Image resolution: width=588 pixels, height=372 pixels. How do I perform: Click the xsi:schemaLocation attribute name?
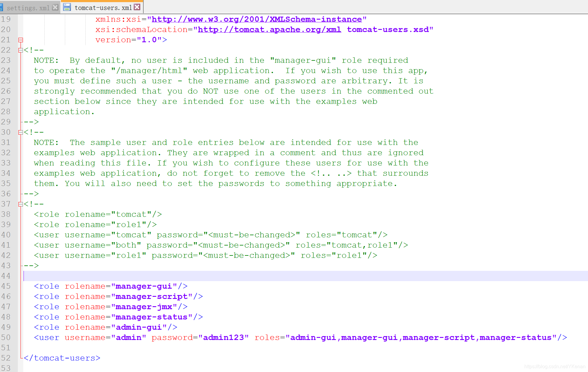(x=141, y=30)
